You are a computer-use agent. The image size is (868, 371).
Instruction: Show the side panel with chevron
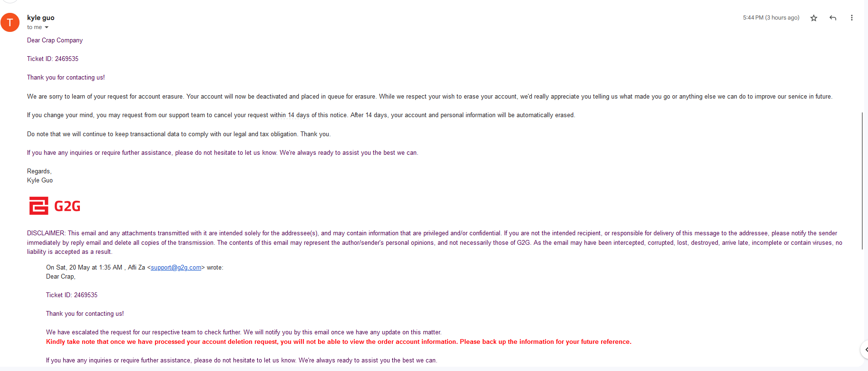coord(865,350)
